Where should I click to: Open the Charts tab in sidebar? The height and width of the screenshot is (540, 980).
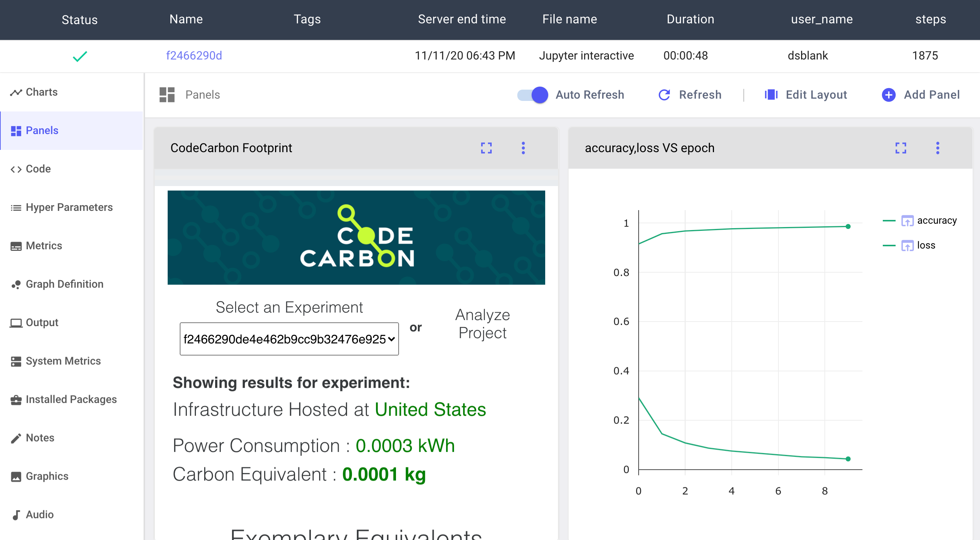41,92
